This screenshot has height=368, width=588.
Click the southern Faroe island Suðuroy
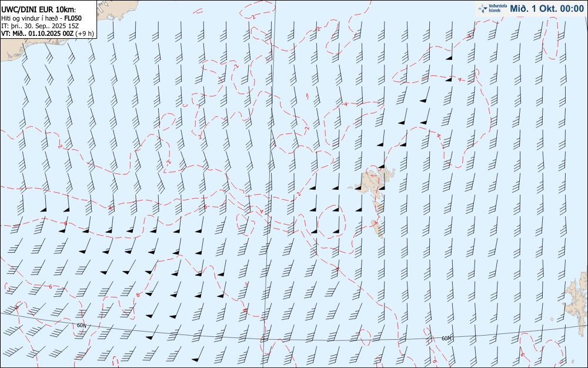pos(378,228)
